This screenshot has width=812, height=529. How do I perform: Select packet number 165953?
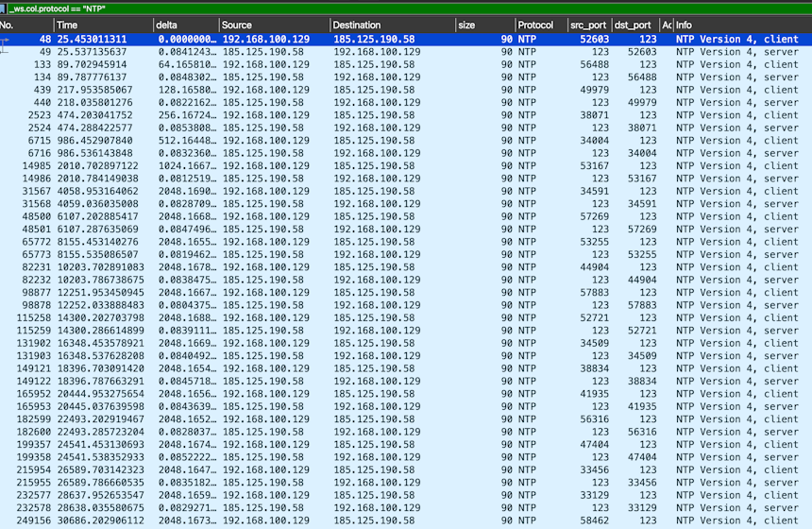pos(406,407)
